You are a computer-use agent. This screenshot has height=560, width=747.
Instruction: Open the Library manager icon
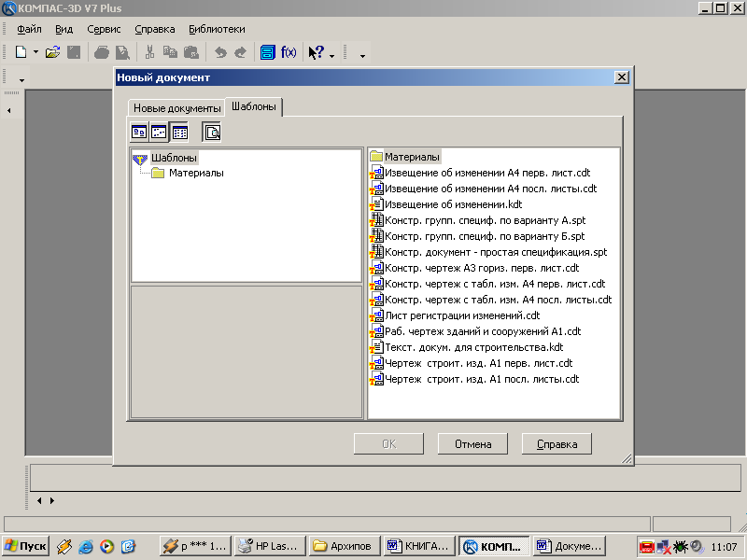coord(267,52)
